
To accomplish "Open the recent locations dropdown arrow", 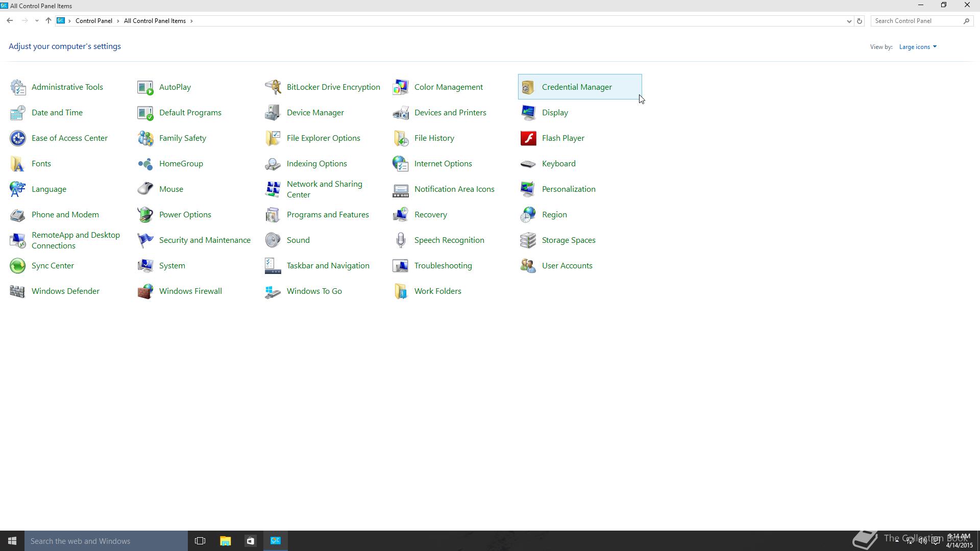I will click(x=37, y=21).
